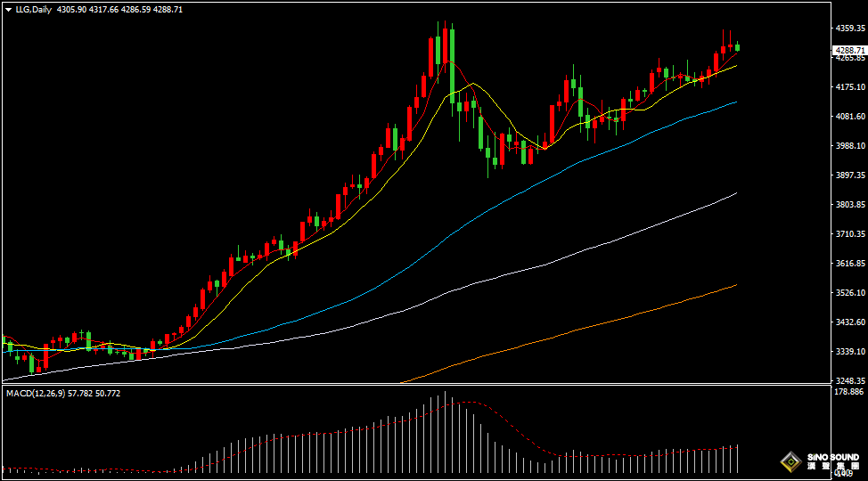
Task: Click the divider between chart and MACD panel
Action: (414, 384)
